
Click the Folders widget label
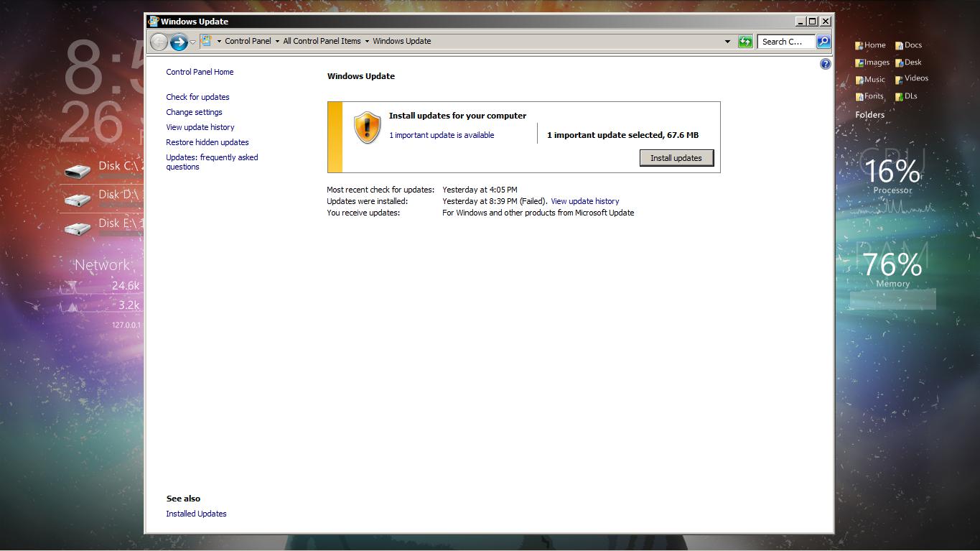pos(869,115)
